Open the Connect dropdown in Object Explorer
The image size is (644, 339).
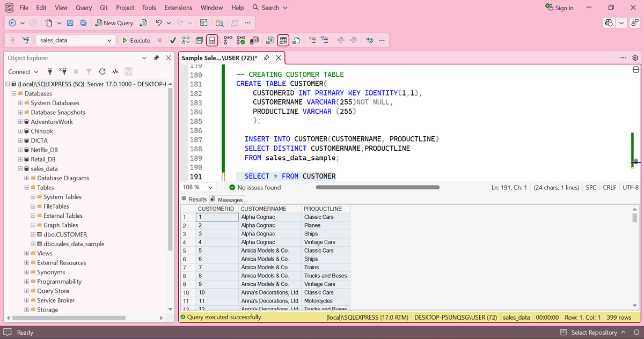tap(24, 71)
